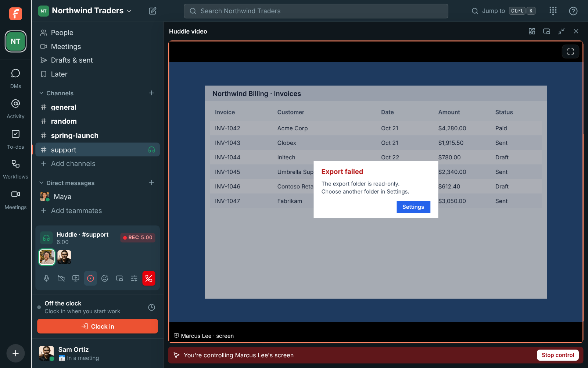The height and width of the screenshot is (368, 588).
Task: Open the direct message with Maya
Action: click(x=98, y=197)
